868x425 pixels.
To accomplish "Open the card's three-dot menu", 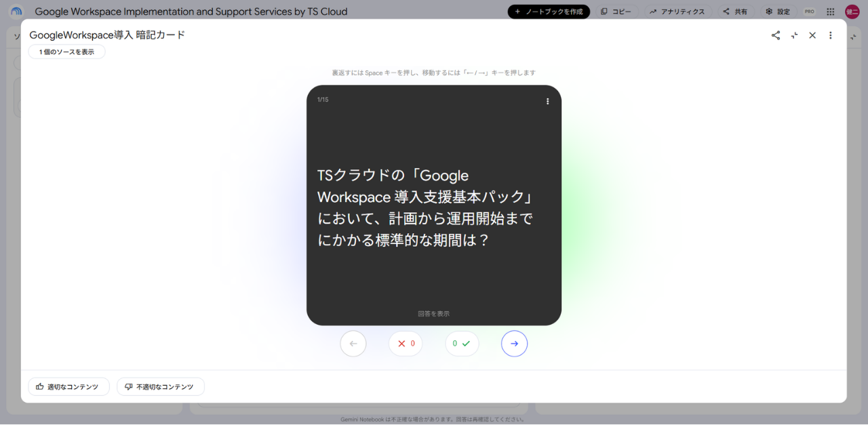I will click(x=548, y=101).
